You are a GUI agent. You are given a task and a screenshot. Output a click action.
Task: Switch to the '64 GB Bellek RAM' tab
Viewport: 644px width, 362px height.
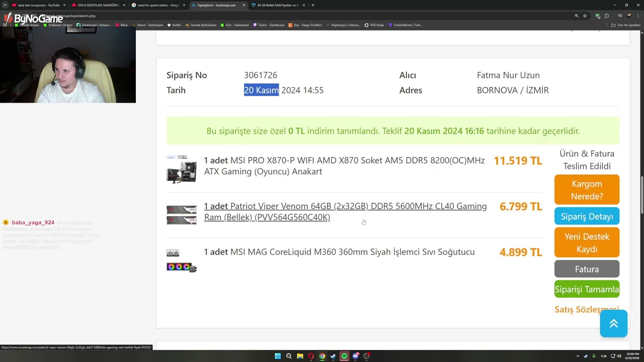point(278,5)
